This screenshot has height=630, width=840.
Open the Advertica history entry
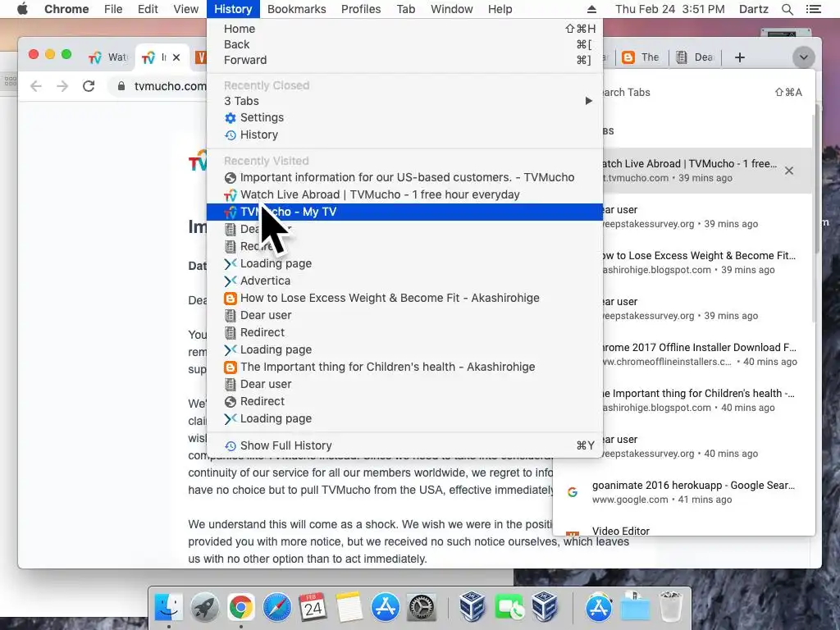click(404, 281)
